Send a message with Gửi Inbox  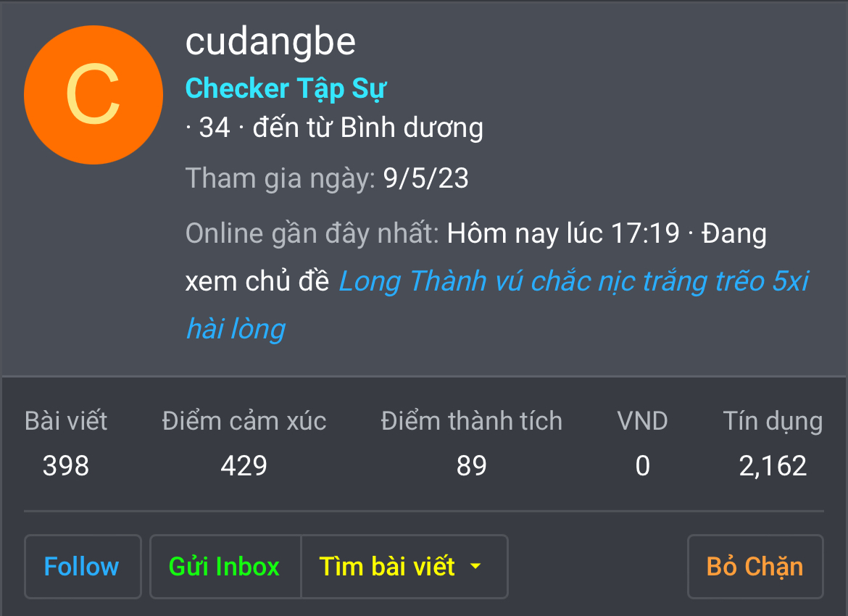tap(225, 566)
